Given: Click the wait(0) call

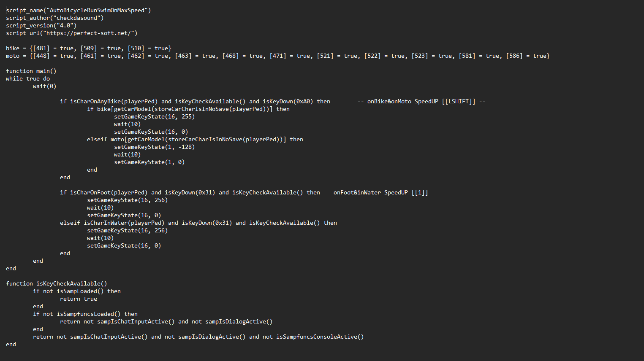Looking at the screenshot, I should pyautogui.click(x=44, y=86).
